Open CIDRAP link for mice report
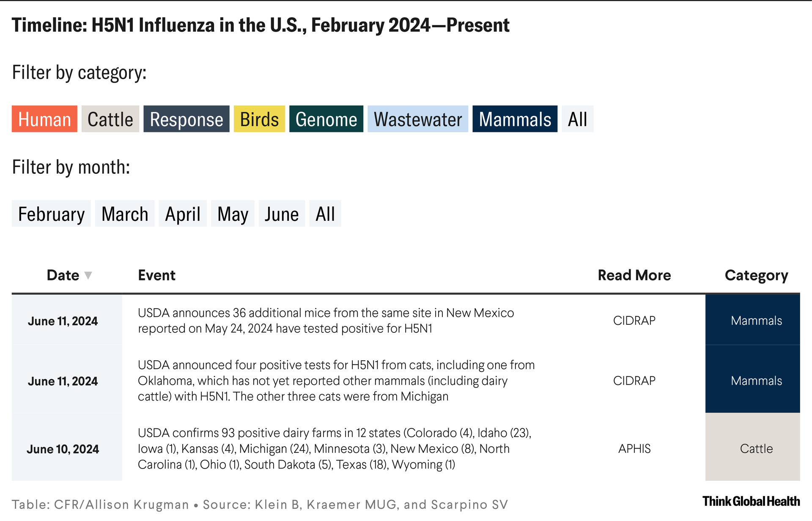Screen dimensions: 812x521 (634, 321)
